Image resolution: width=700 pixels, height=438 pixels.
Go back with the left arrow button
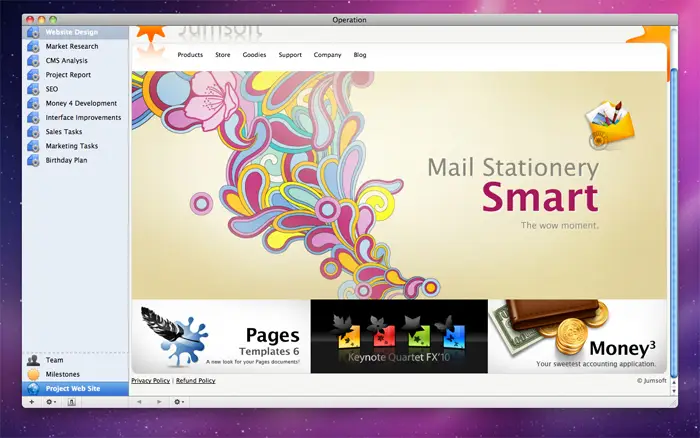(x=139, y=402)
